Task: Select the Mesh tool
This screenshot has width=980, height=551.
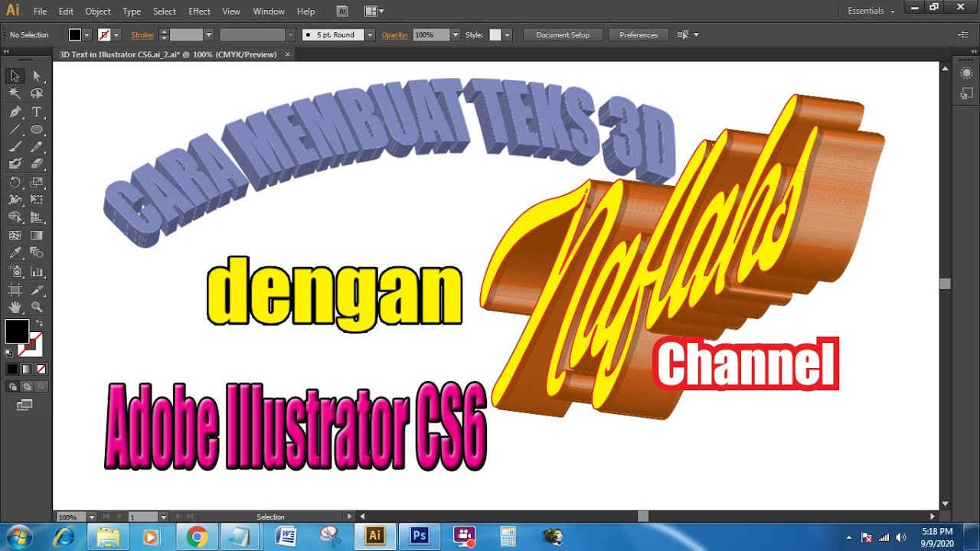Action: click(x=15, y=236)
